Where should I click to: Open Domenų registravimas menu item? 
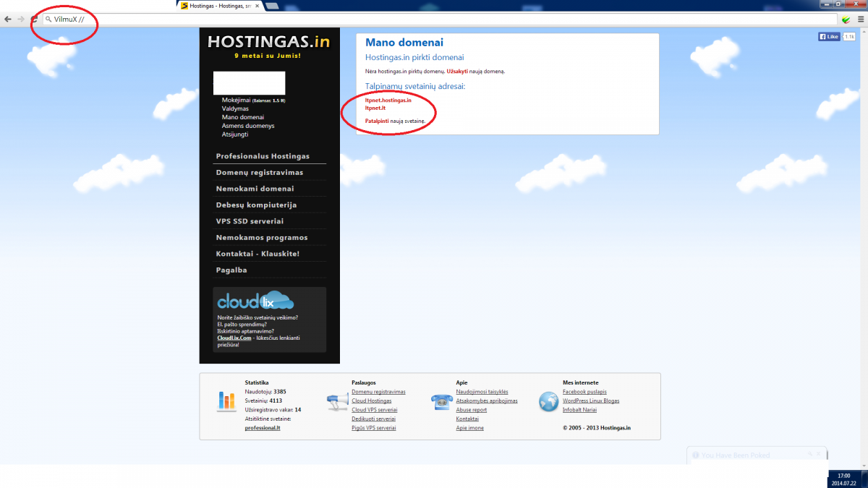click(x=260, y=173)
